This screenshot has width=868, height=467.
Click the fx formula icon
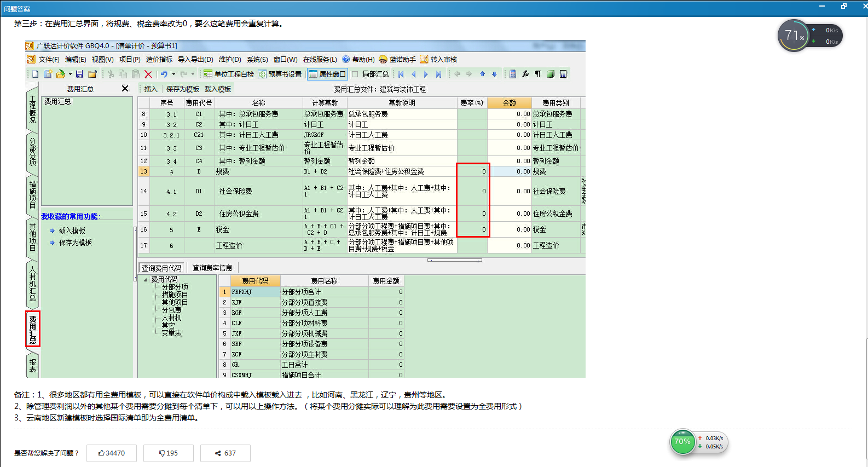[x=525, y=74]
